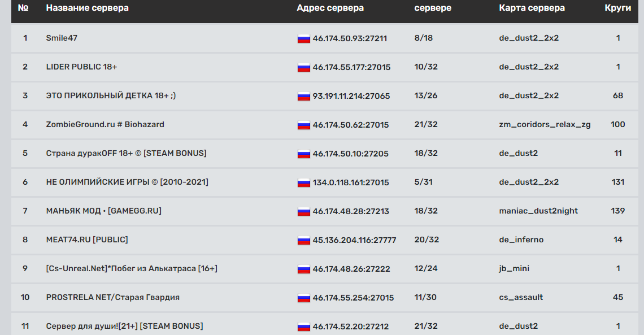
Task: Sort by the Название сервера column header
Action: click(x=87, y=8)
